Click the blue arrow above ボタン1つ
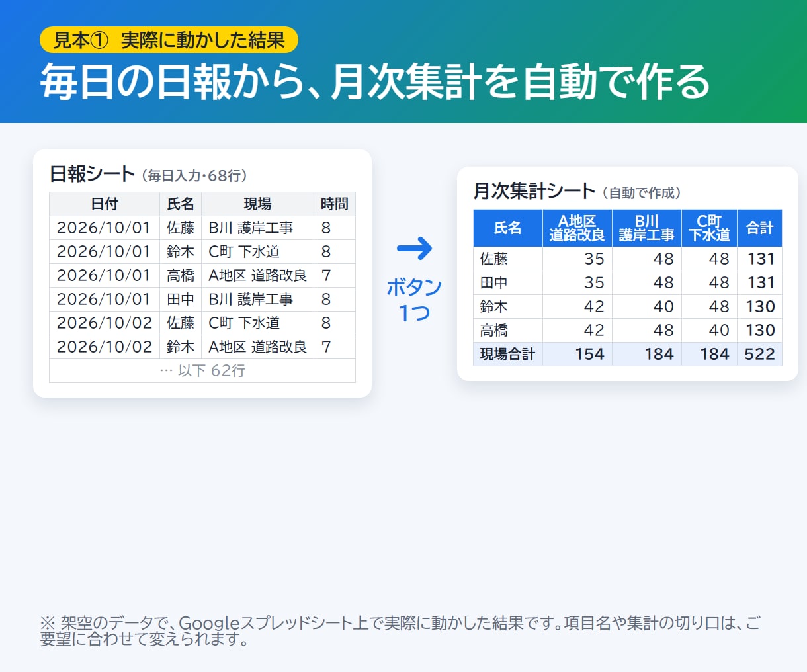Image resolution: width=807 pixels, height=672 pixels. point(415,249)
